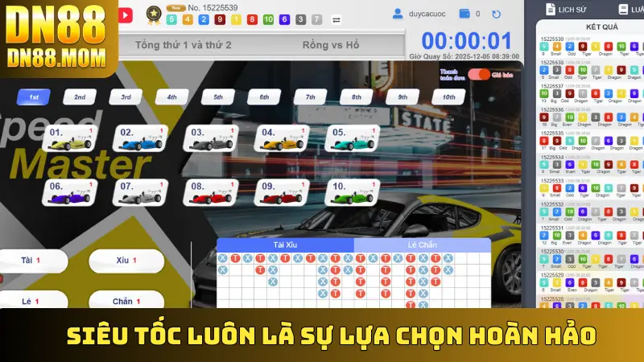Bet on car 02 blue racer
The width and height of the screenshot is (644, 362).
(x=140, y=138)
